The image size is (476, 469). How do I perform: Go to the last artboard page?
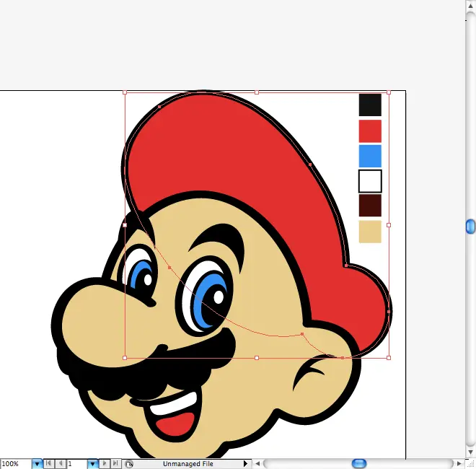(115, 464)
